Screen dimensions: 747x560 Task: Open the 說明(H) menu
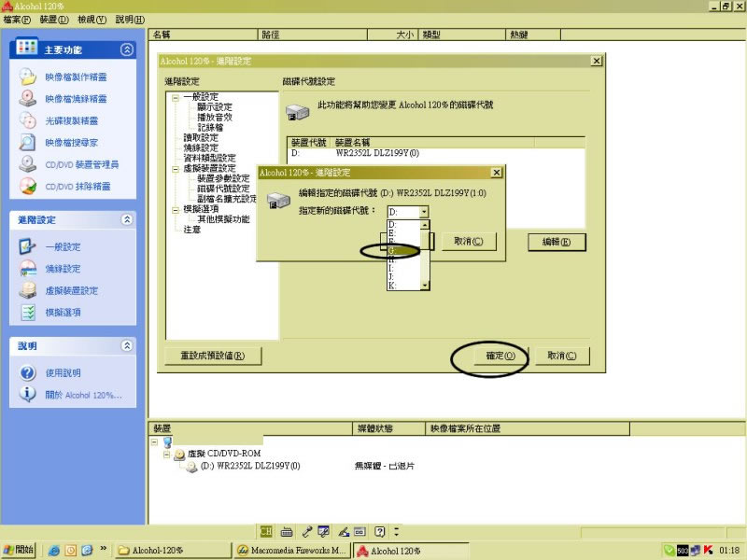[130, 20]
